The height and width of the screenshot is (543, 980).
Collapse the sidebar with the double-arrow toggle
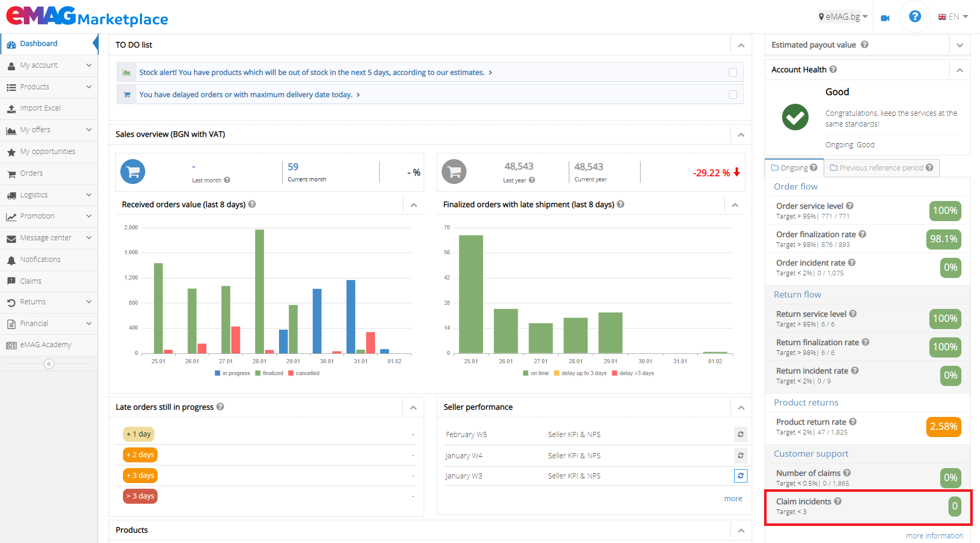click(x=49, y=364)
